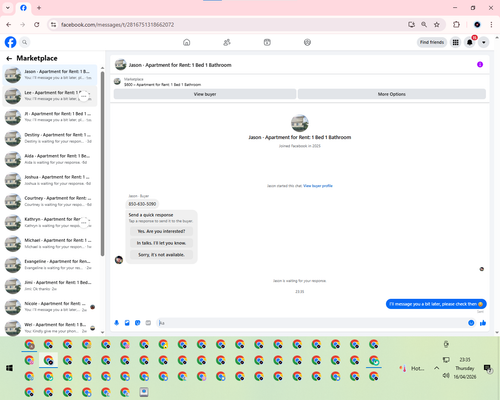Open the Destiny apartment conversation
The width and height of the screenshot is (500, 400).
click(x=50, y=138)
